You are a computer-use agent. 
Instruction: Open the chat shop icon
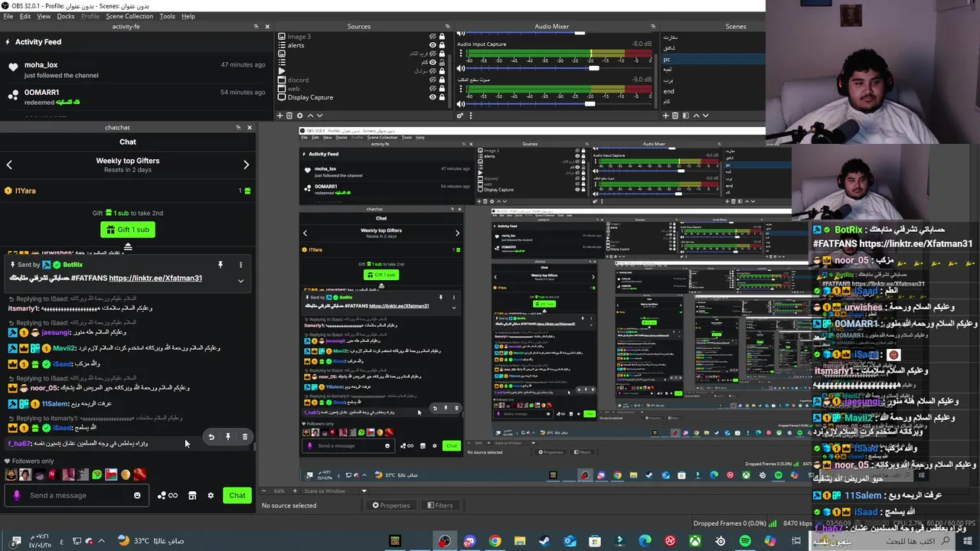pos(192,495)
